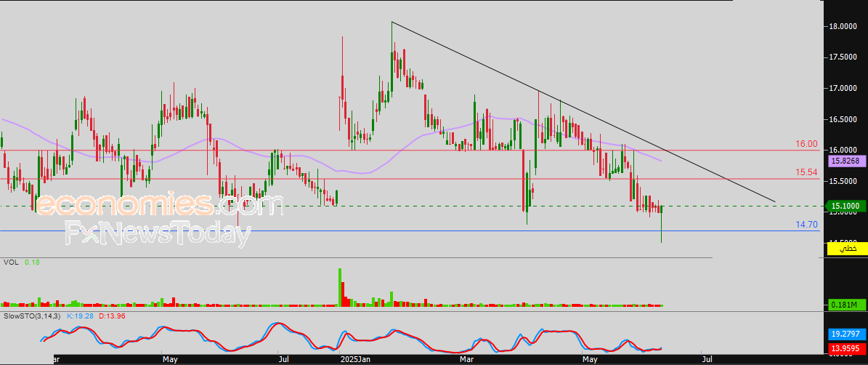This screenshot has height=365, width=868.
Task: Open the SlowSTO(3,14,3) indicator title
Action: 33,316
